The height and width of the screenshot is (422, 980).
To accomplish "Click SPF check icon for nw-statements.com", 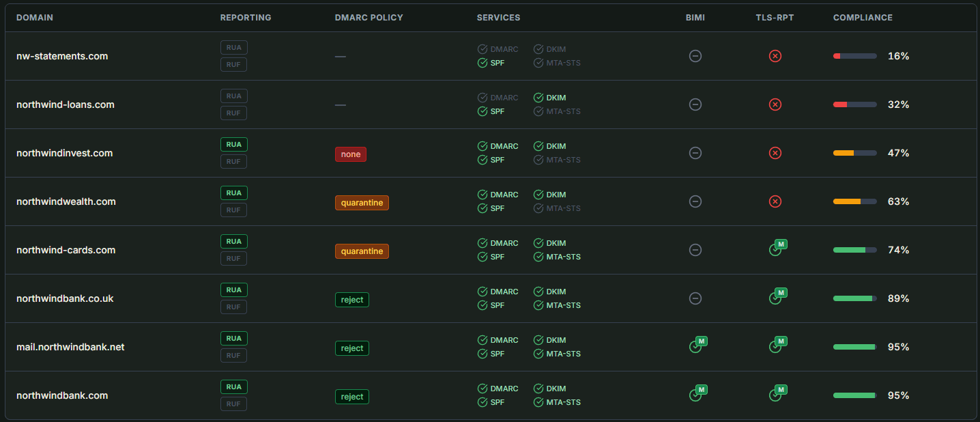I will pos(482,63).
